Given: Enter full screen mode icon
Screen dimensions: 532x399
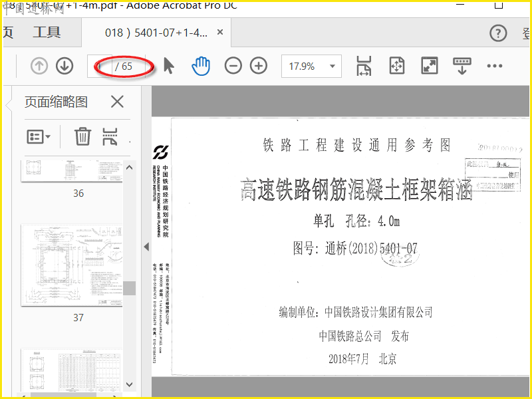Looking at the screenshot, I should click(429, 66).
